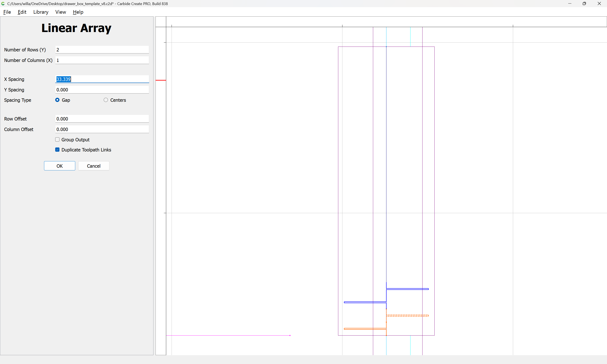607x364 pixels.
Task: Click the Carbide Create app icon in title bar
Action: [x=3, y=4]
